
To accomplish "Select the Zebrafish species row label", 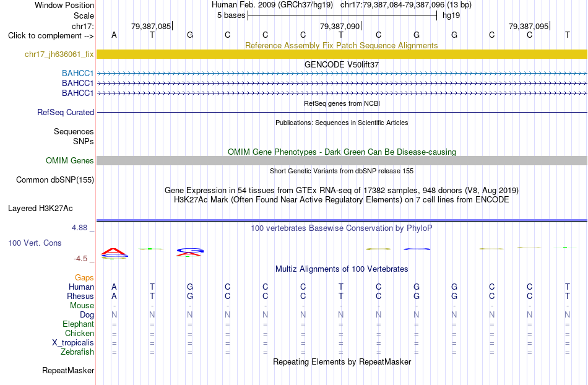I will (77, 352).
